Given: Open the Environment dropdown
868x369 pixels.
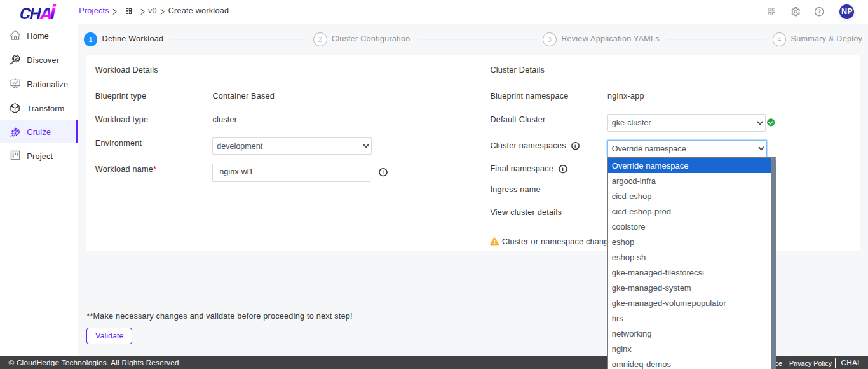Looking at the screenshot, I should click(292, 146).
